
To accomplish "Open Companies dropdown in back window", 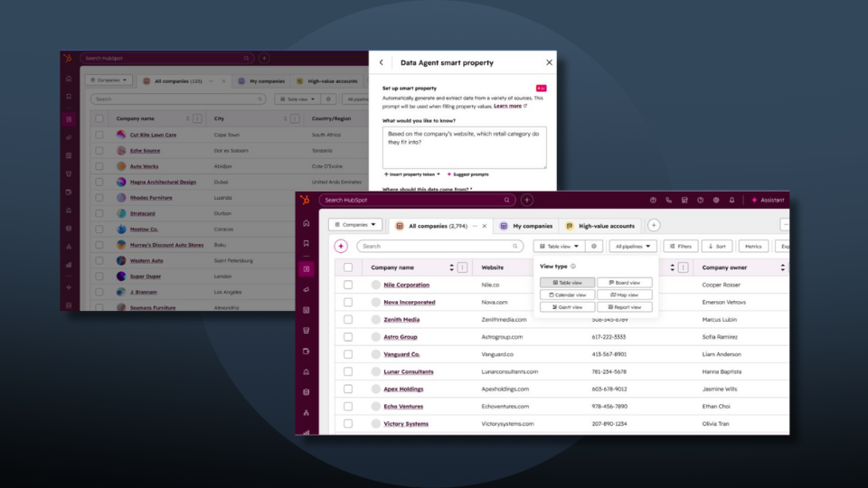I will point(108,80).
